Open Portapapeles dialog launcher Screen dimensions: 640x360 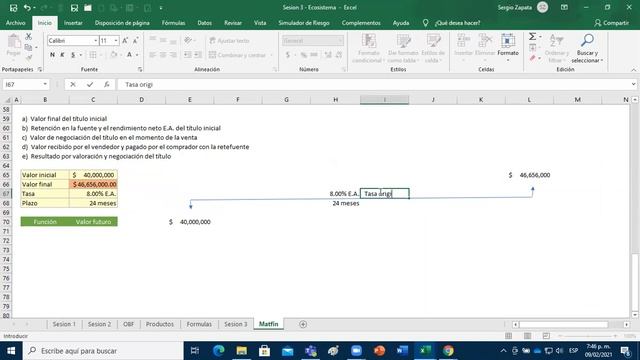point(40,70)
